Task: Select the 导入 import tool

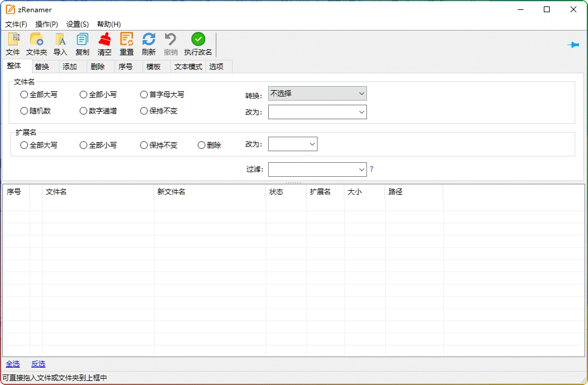Action: point(60,44)
